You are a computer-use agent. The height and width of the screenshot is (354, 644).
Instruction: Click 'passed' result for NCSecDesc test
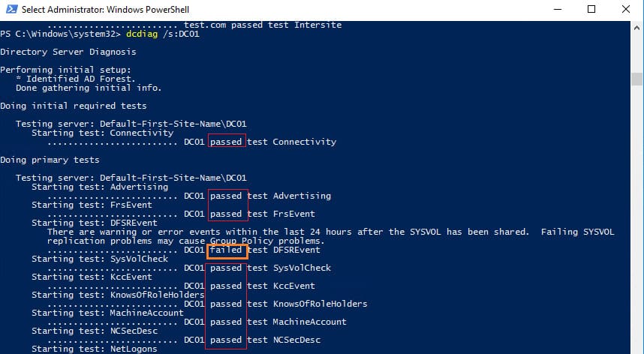(227, 340)
